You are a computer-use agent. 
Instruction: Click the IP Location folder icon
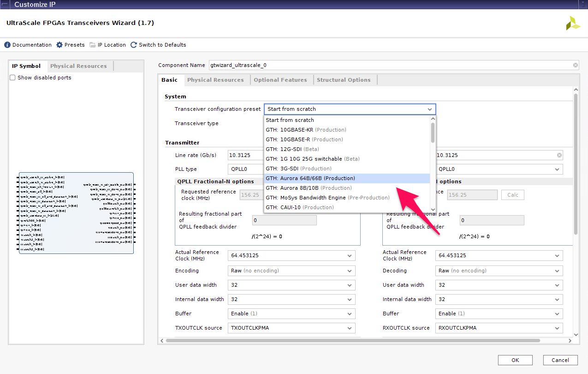point(93,45)
